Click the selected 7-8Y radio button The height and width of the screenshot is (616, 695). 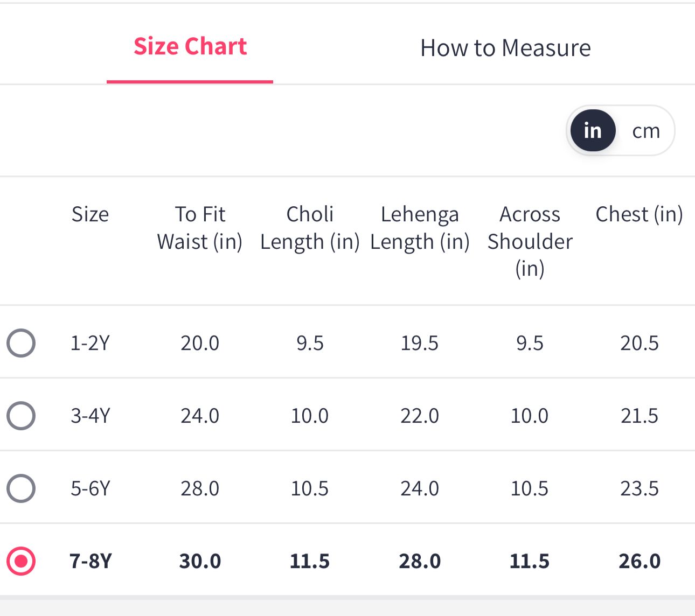point(21,561)
